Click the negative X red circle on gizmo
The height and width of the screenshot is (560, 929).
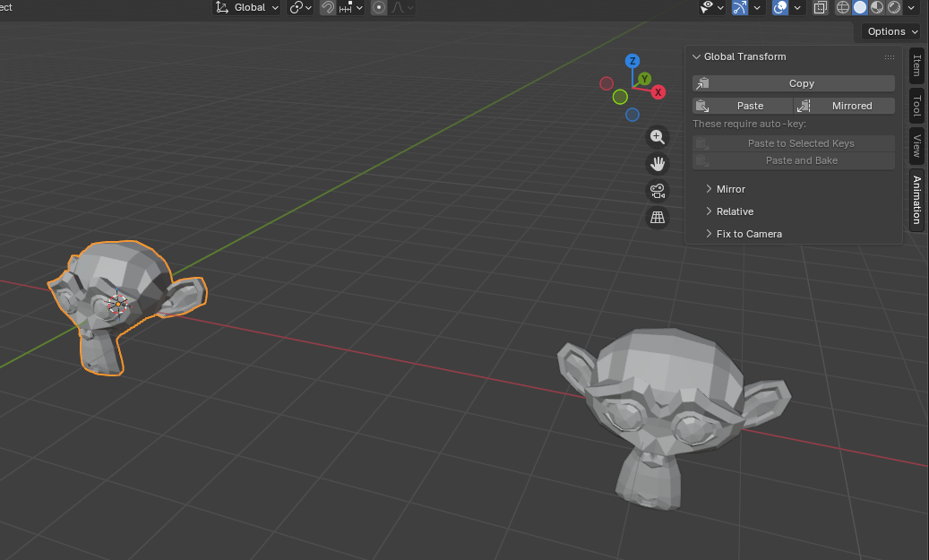point(606,83)
